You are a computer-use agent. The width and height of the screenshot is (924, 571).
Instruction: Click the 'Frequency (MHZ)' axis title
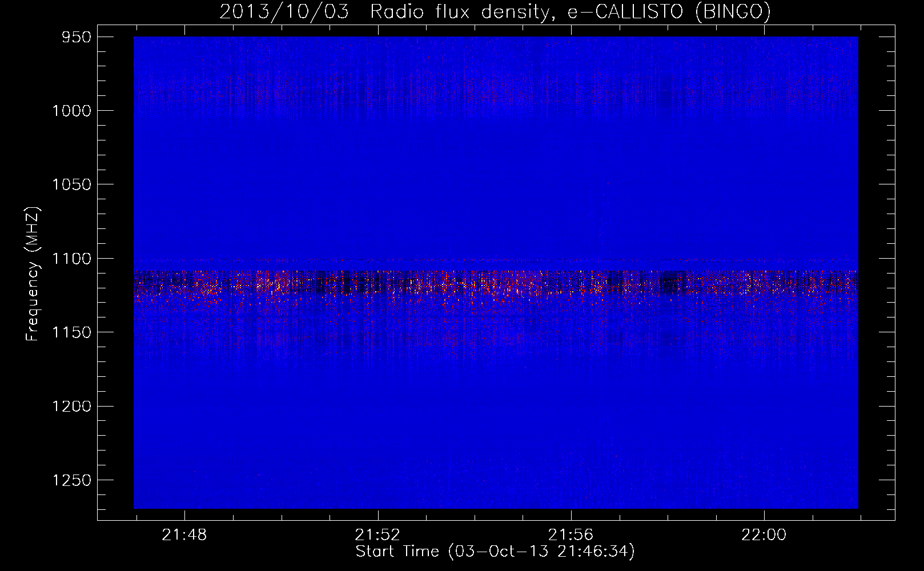pos(33,274)
